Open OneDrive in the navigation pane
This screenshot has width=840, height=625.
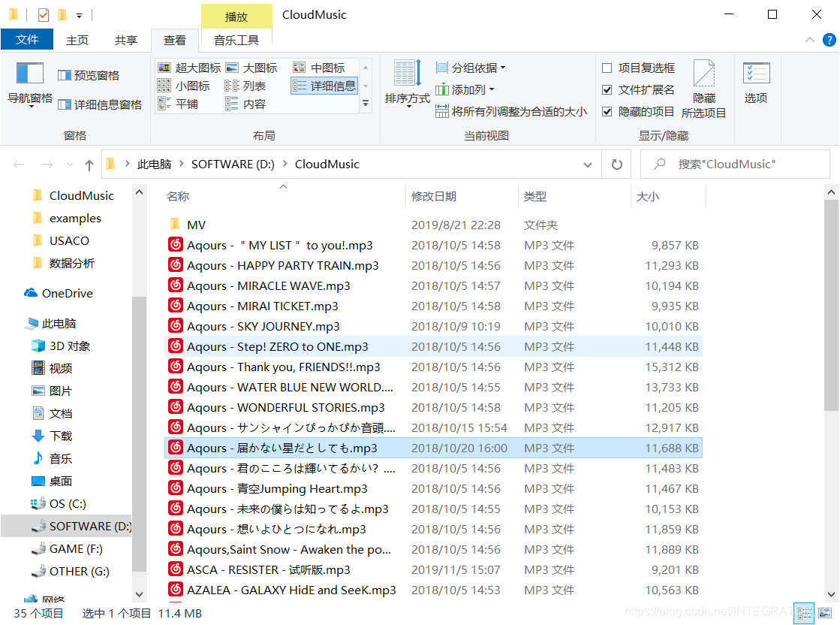coord(59,293)
